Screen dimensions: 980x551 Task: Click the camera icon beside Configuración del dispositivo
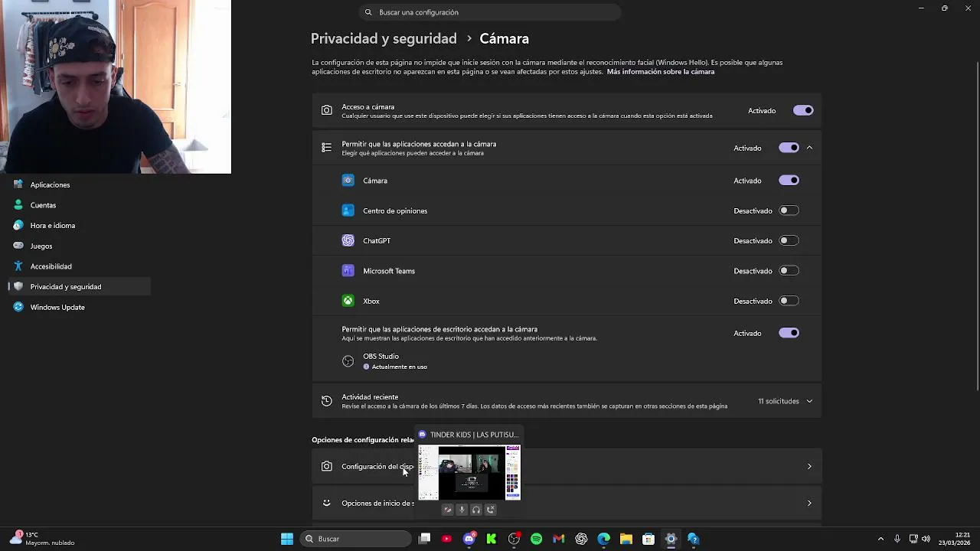[x=327, y=466]
